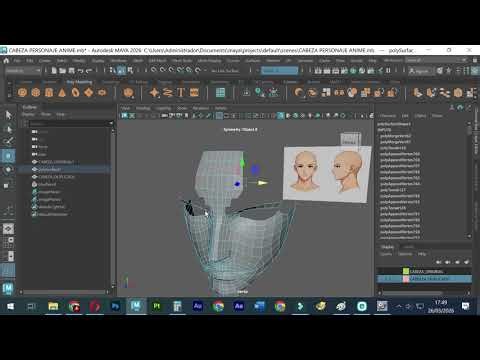Image resolution: width=480 pixels, height=360 pixels.
Task: Select the polygon torus shelf icon
Action: (x=75, y=92)
